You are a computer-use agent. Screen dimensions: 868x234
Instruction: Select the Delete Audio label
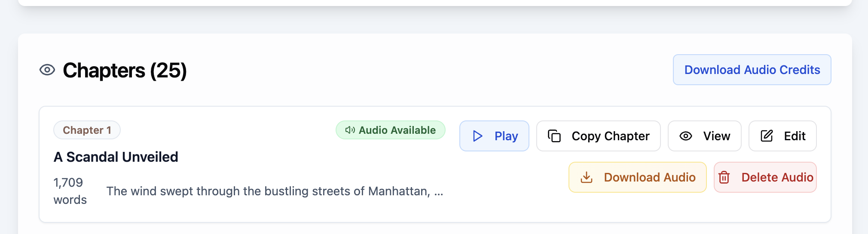(x=777, y=177)
